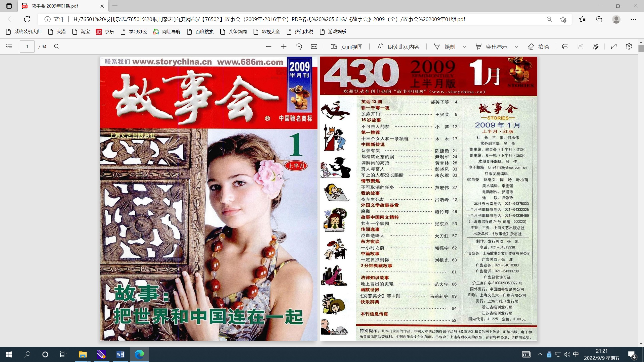
Task: Open the Favorites list
Action: coord(582,19)
